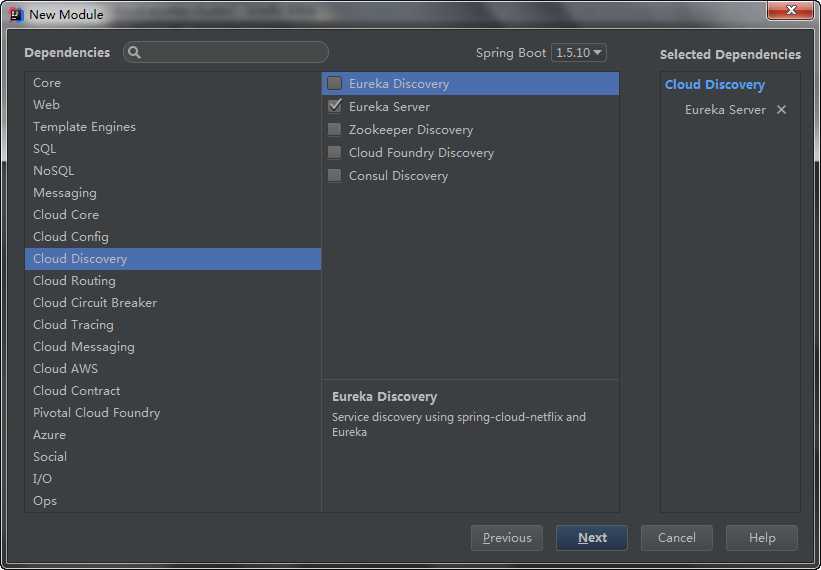Click the Eureka Discovery row label
Viewport: 821px width, 570px height.
[x=399, y=84]
